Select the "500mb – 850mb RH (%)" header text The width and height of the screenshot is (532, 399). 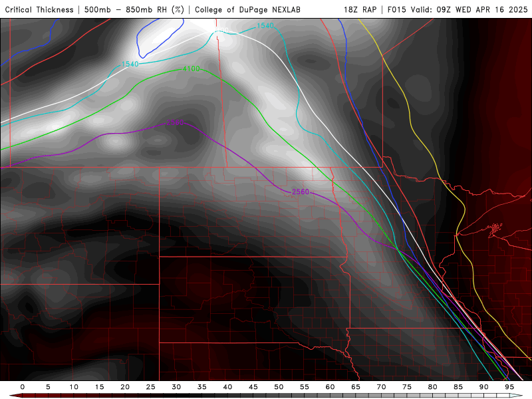coord(134,10)
